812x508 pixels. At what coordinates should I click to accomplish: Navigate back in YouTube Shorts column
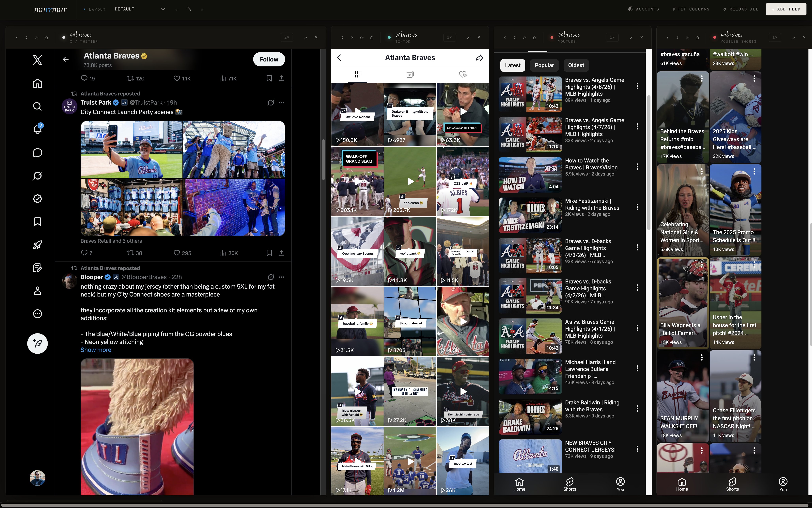pyautogui.click(x=668, y=38)
